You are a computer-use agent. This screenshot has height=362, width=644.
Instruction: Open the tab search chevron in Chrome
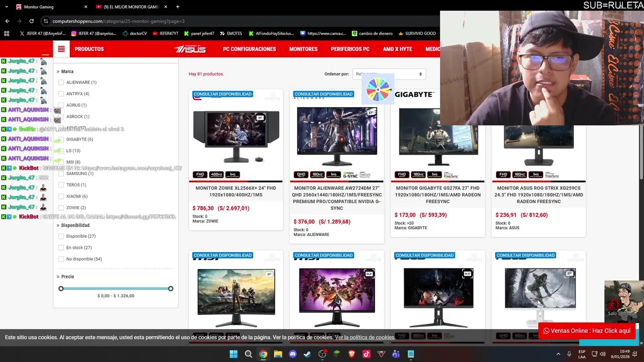pyautogui.click(x=6, y=7)
